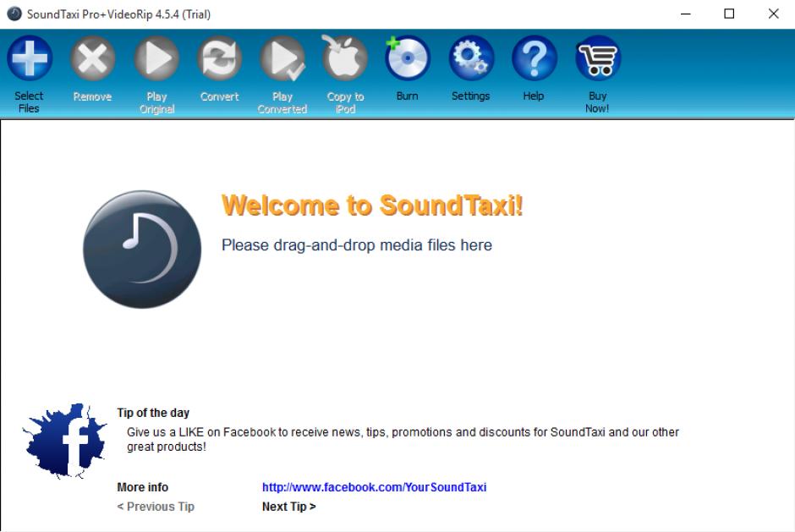Click the "Welcome to SoundTaxi!" heading

coord(372,206)
